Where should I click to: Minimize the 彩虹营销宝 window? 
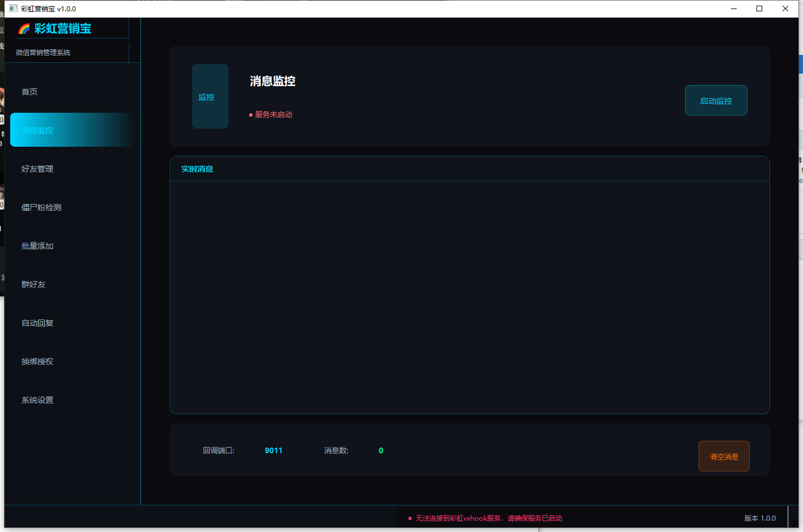coord(734,8)
